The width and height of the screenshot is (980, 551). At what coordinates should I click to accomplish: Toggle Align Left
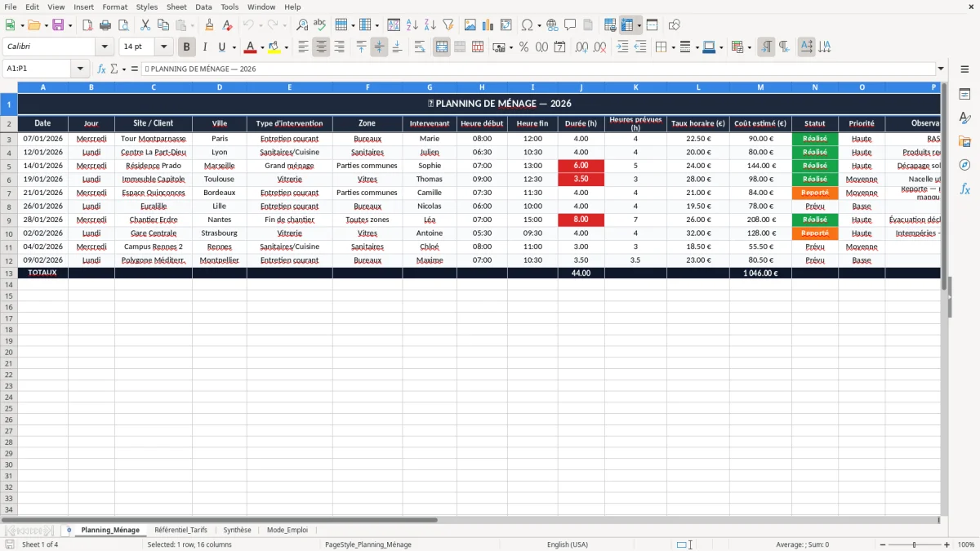tap(303, 47)
